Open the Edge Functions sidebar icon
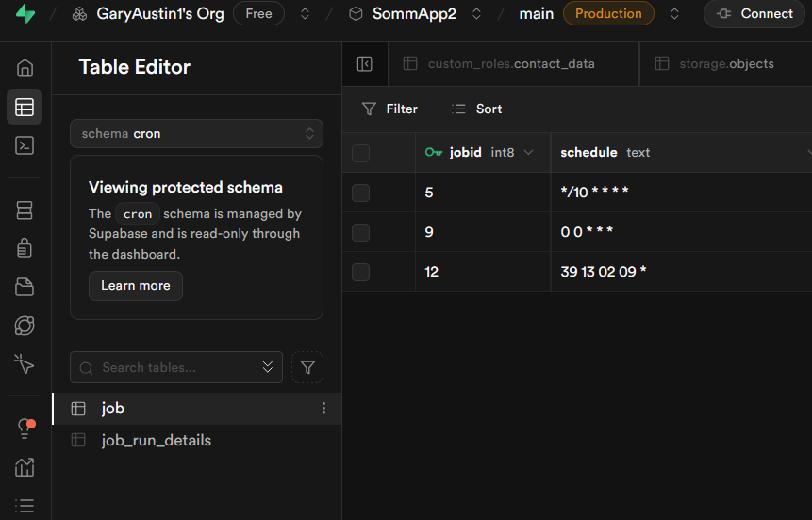Screen dimensions: 812x520 tap(25, 326)
